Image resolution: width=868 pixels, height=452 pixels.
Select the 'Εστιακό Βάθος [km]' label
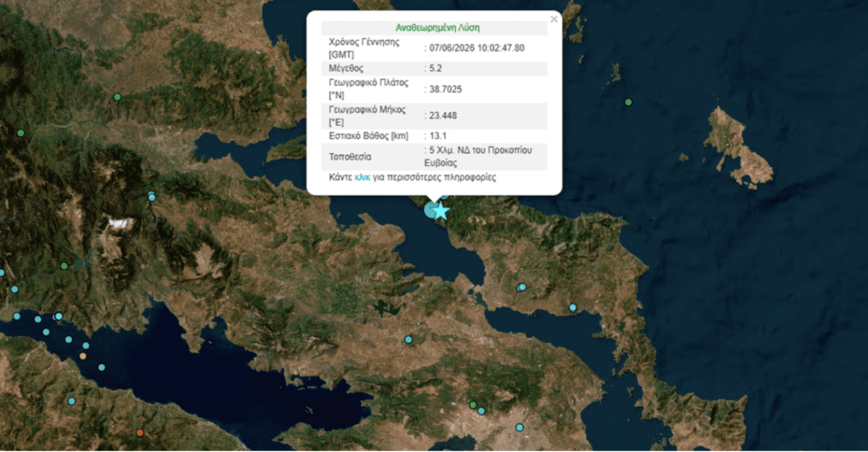[x=369, y=136]
